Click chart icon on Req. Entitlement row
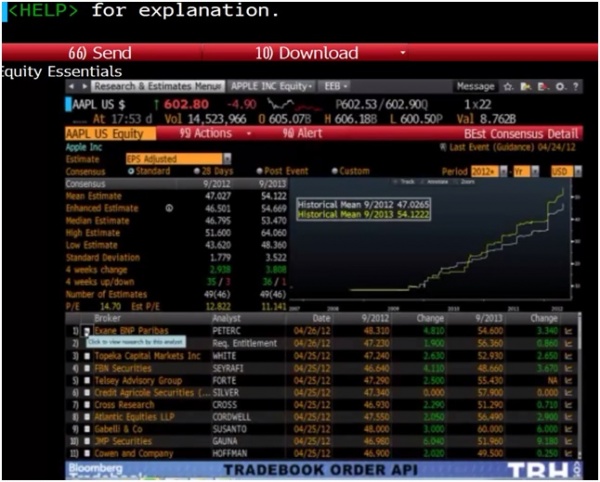The width and height of the screenshot is (600, 482). (568, 344)
